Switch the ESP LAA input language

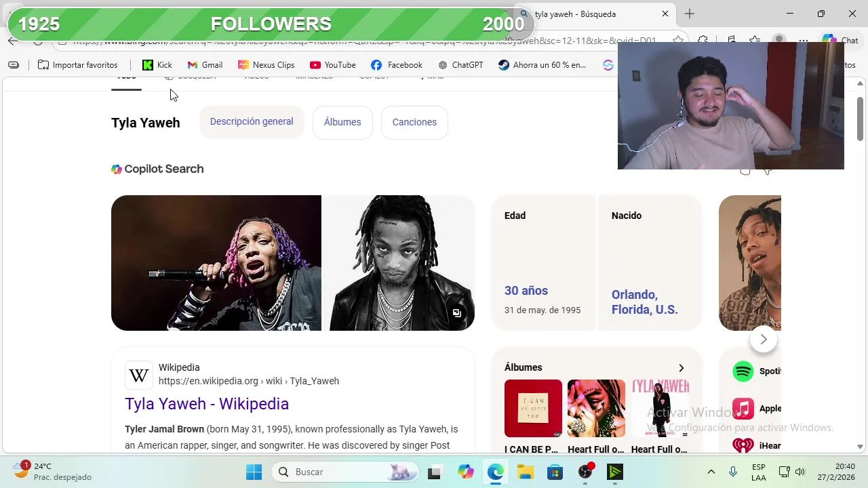(x=759, y=472)
